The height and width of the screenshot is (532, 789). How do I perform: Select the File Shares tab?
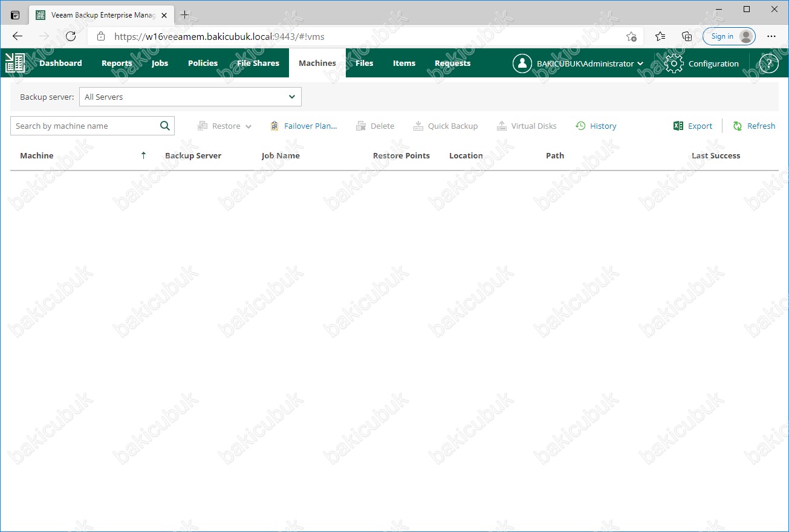(258, 63)
